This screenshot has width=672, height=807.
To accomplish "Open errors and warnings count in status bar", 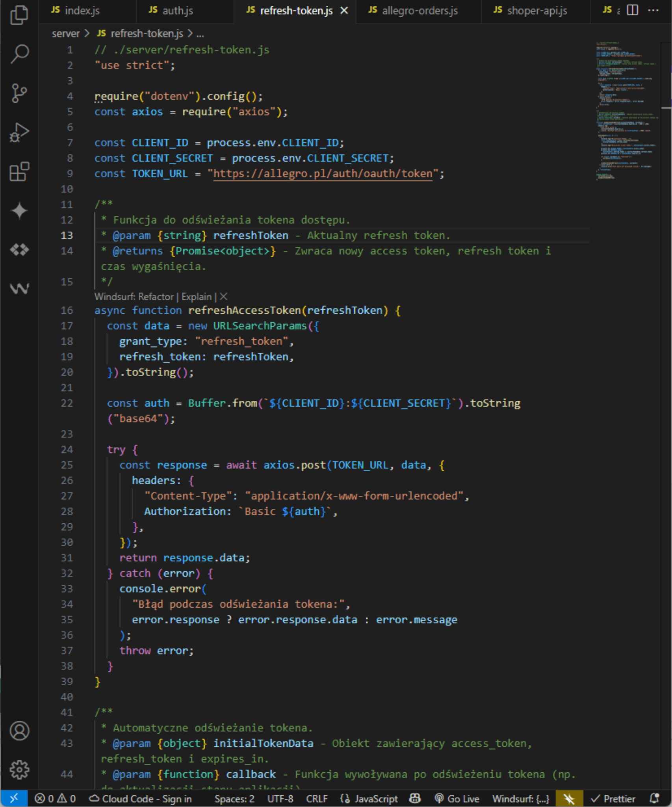I will tap(55, 799).
